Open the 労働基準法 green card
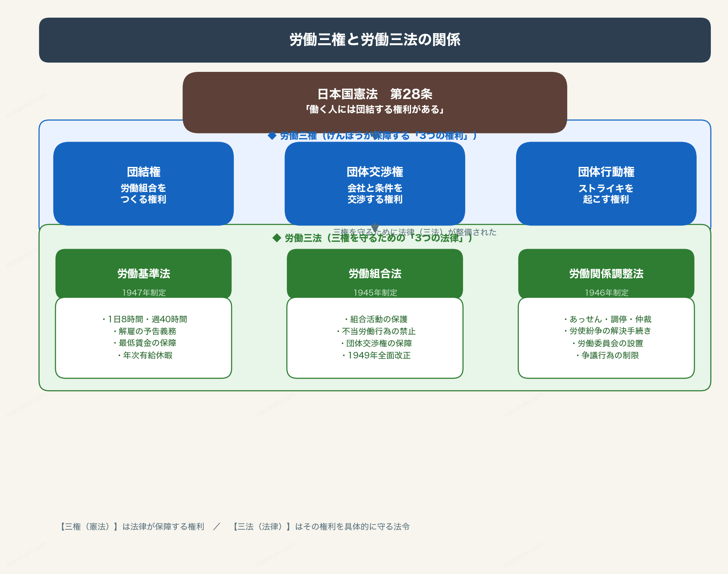Screen dimensions: 728x574 point(143,273)
